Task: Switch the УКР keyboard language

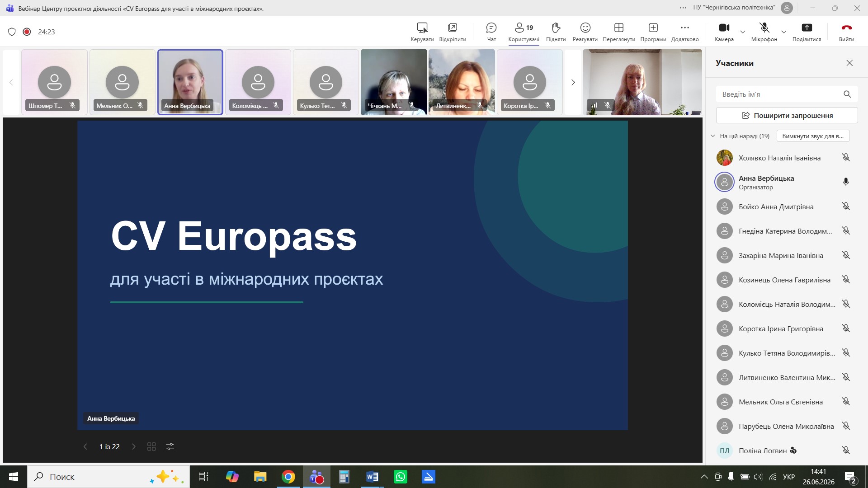Action: click(x=789, y=477)
